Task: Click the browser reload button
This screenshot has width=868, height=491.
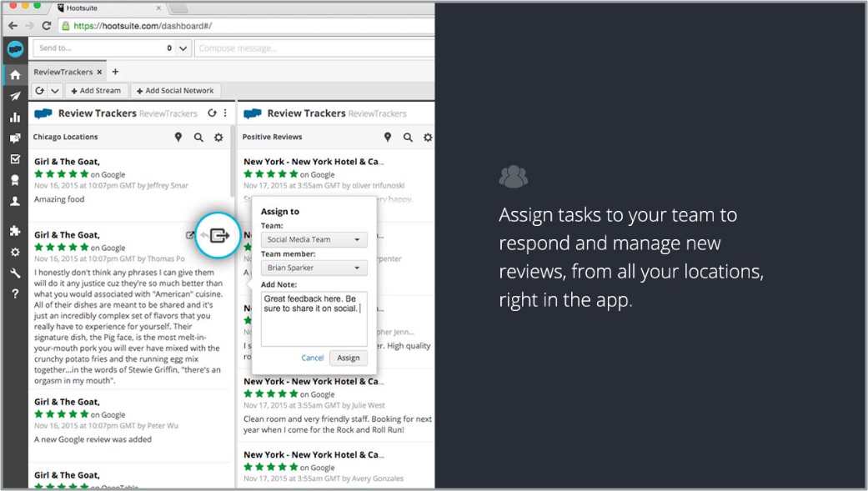Action: (x=47, y=26)
